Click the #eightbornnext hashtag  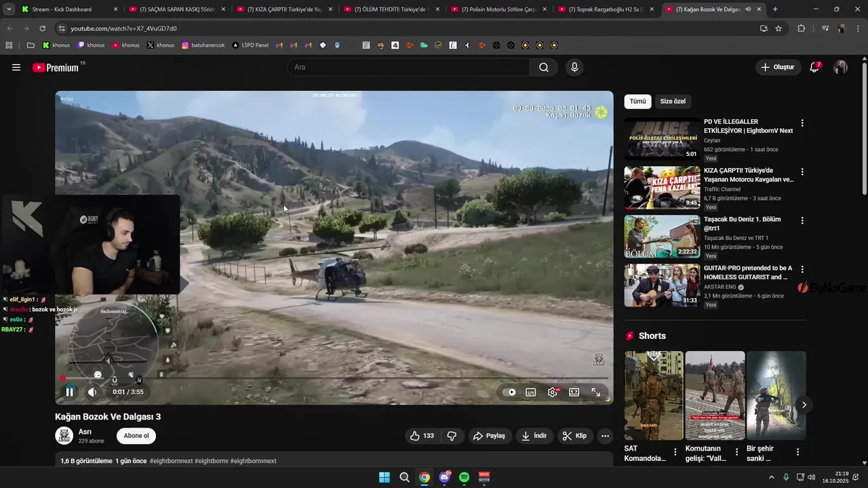click(x=171, y=461)
